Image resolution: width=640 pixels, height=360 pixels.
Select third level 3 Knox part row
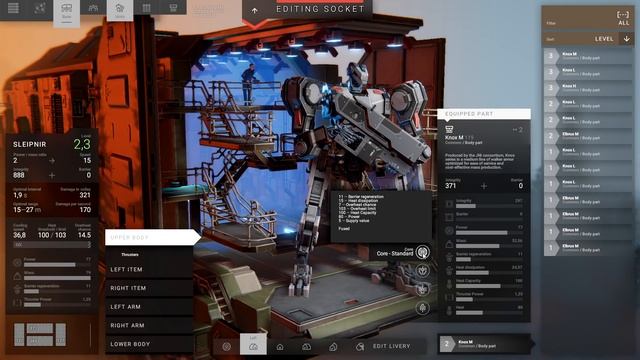click(x=588, y=88)
